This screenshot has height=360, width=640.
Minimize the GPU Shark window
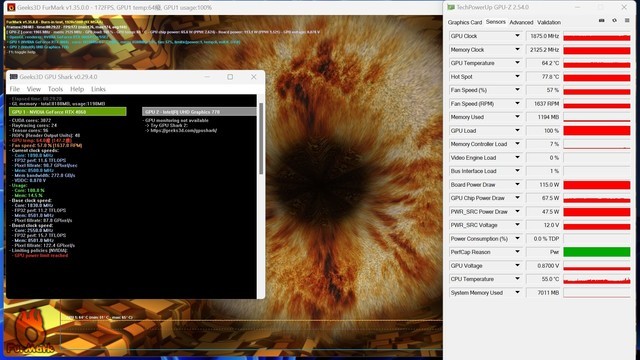207,77
